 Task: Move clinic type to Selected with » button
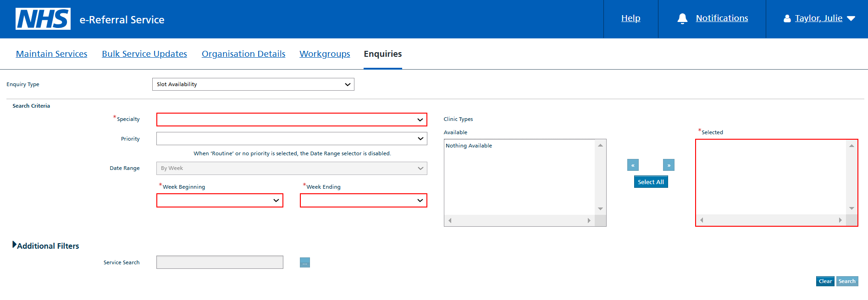pyautogui.click(x=669, y=165)
